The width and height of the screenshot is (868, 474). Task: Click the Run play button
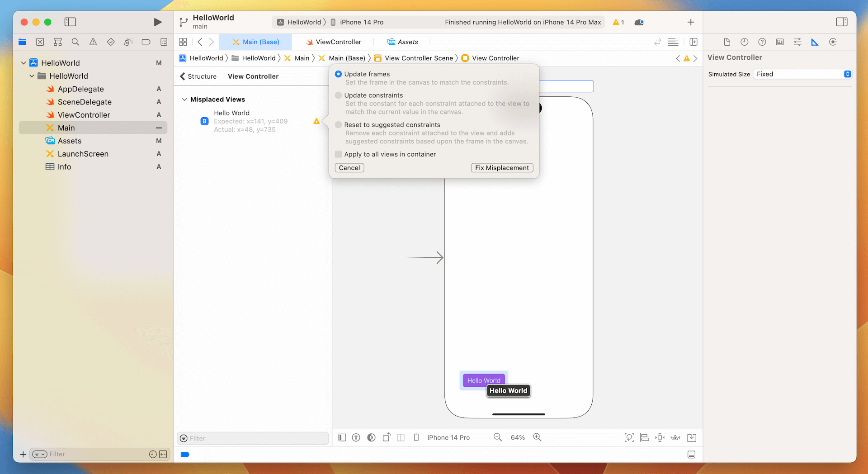(x=157, y=22)
